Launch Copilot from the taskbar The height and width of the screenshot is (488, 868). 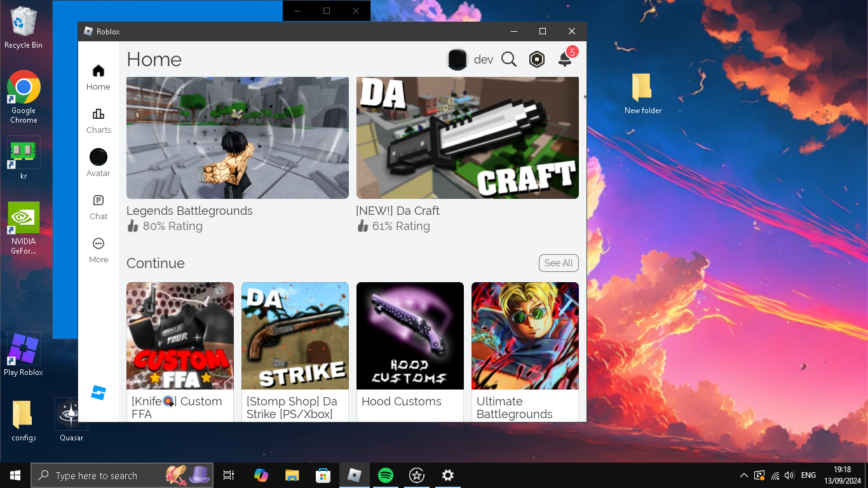pos(261,475)
